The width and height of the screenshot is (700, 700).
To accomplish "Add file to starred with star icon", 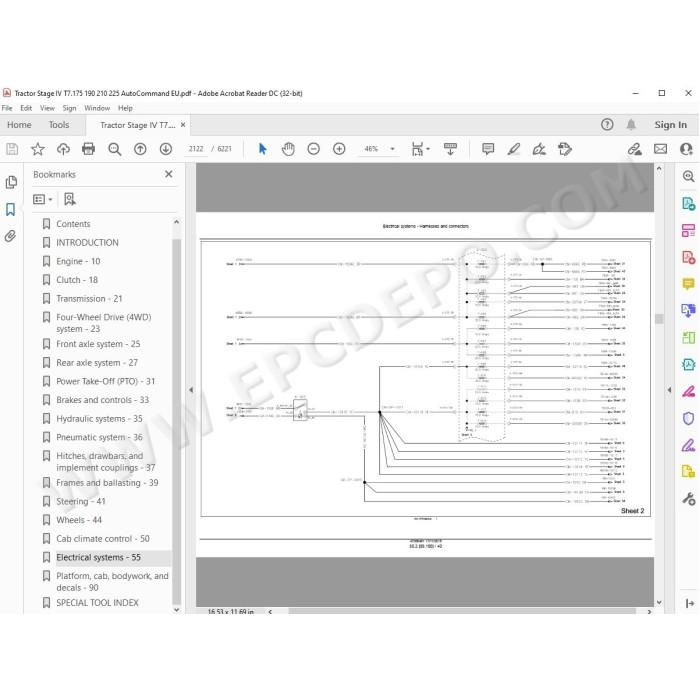I will pos(38,149).
